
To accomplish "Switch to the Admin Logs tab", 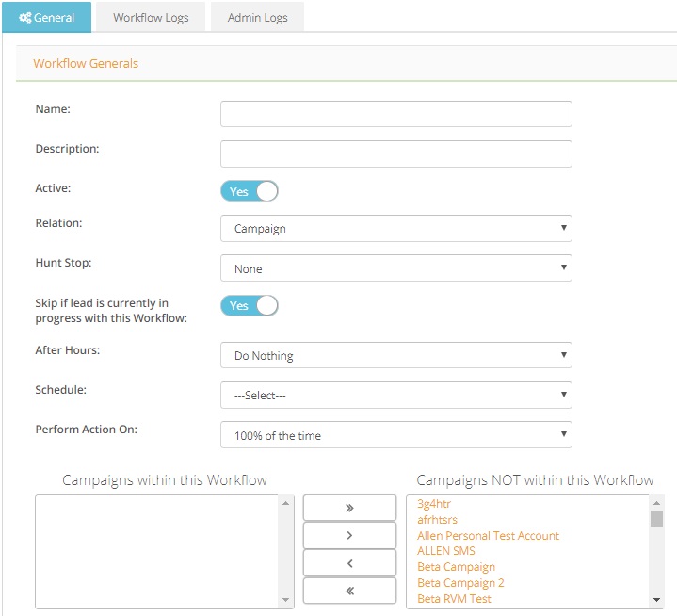I will 257,17.
